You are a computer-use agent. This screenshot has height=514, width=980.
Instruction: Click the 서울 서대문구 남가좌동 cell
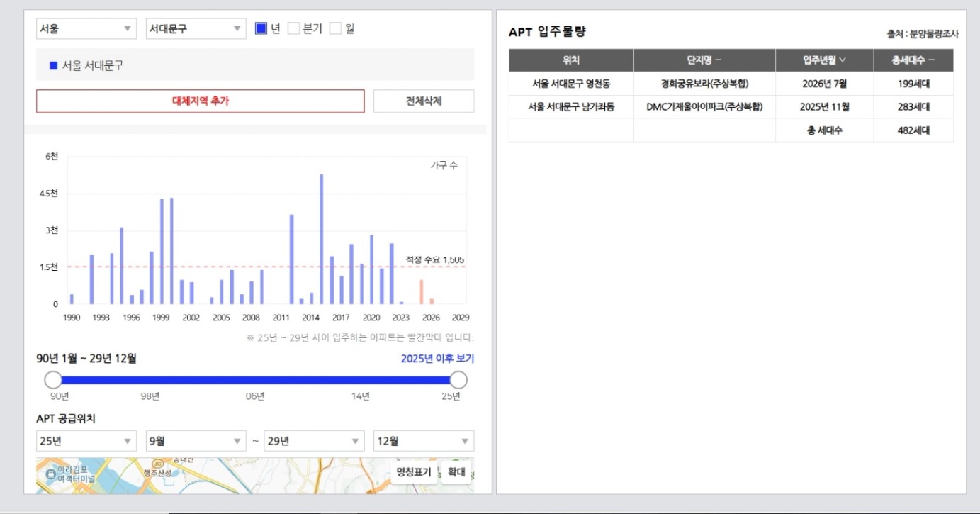pyautogui.click(x=571, y=107)
